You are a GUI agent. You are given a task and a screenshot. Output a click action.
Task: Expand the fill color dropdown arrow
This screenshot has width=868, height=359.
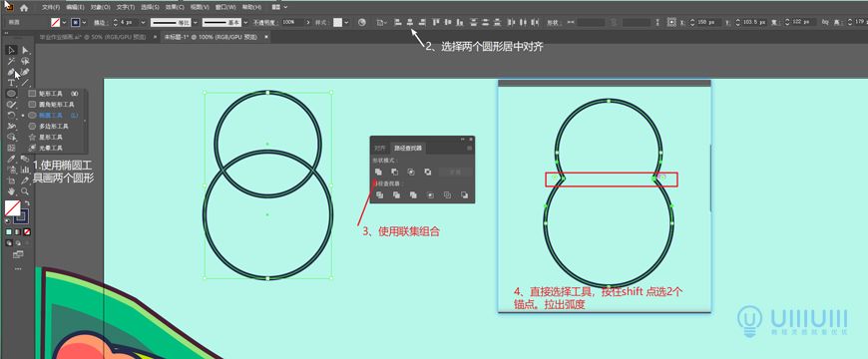[64, 23]
